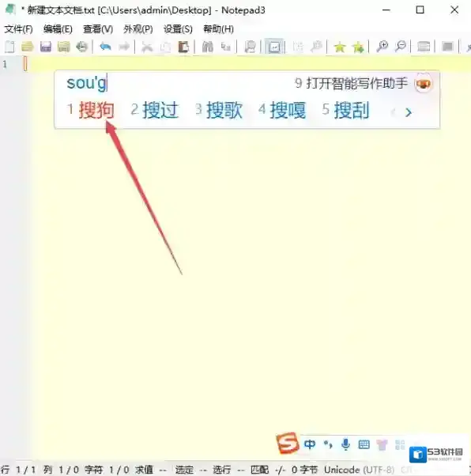Click the Undo arrow in toolbar

[105, 47]
